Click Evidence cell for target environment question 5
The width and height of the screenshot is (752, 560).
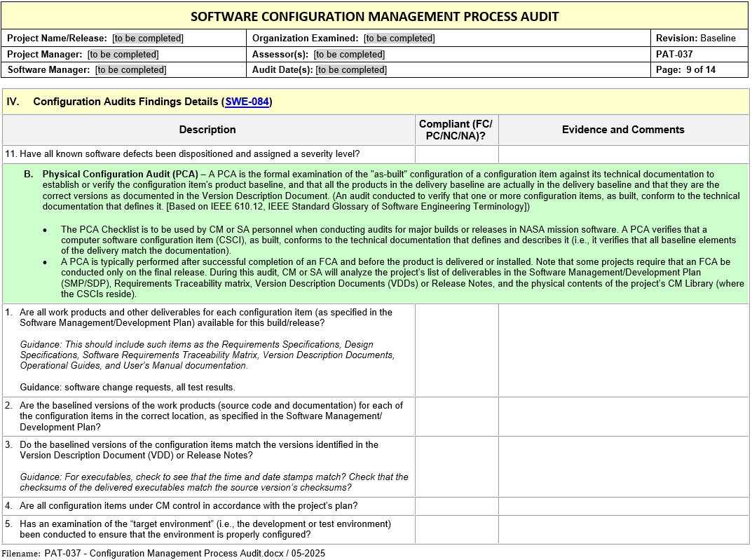pos(623,529)
